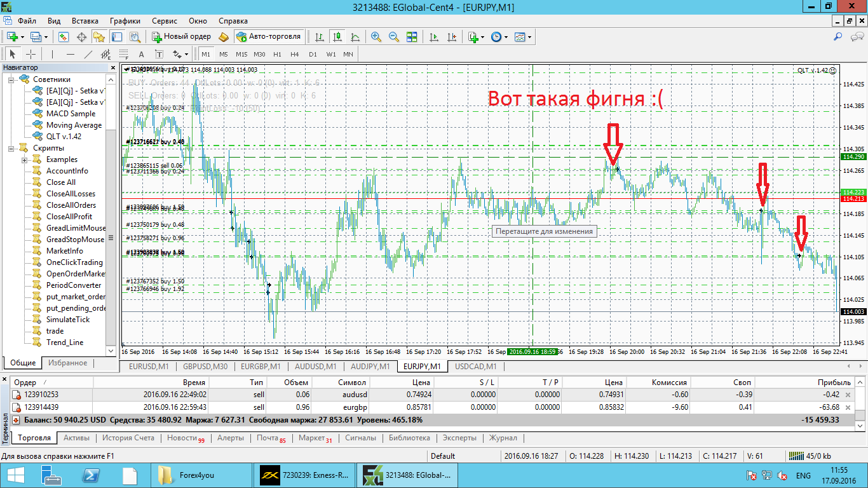Zoom in on the chart
The height and width of the screenshot is (488, 868).
(376, 37)
